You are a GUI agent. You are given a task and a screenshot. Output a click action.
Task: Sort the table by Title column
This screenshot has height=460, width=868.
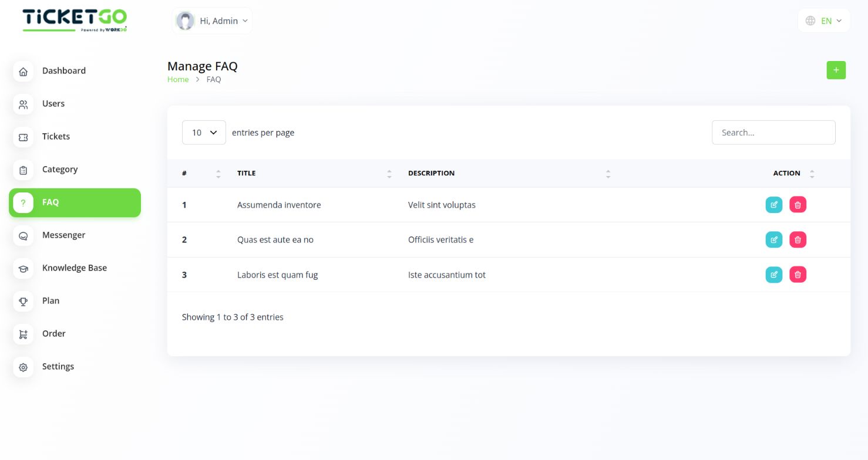(389, 174)
